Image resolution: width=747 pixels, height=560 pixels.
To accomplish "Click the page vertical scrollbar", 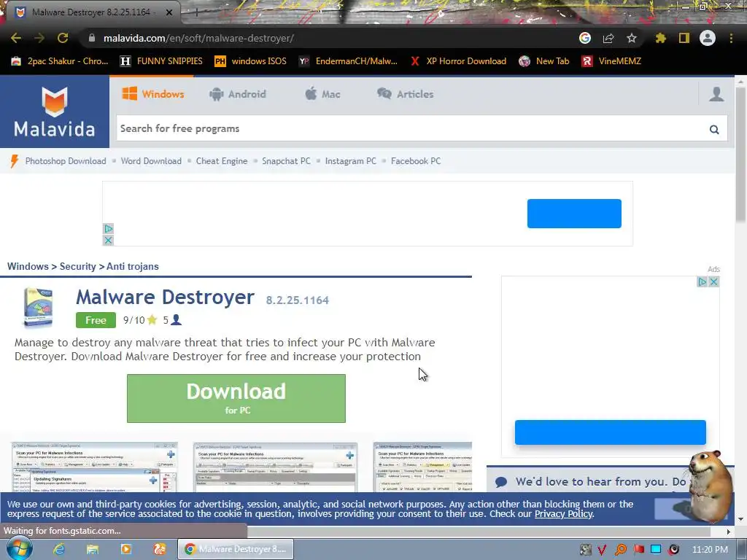I will coord(740,154).
